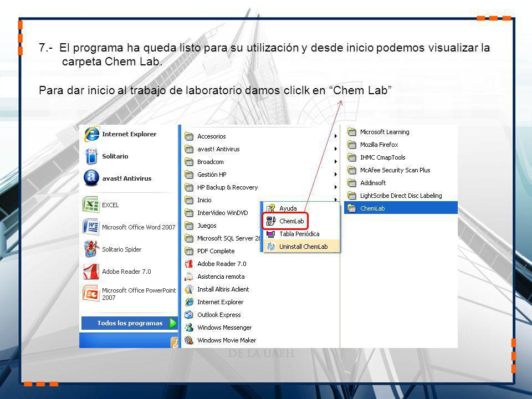Expand the avast! Antivirus folder submenu arrow
This screenshot has width=532, height=399.
[335, 149]
